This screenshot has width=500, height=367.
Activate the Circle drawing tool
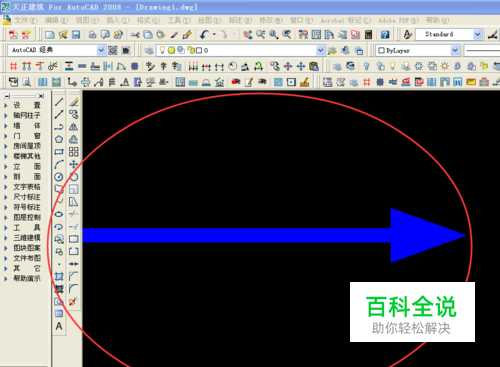pos(59,177)
